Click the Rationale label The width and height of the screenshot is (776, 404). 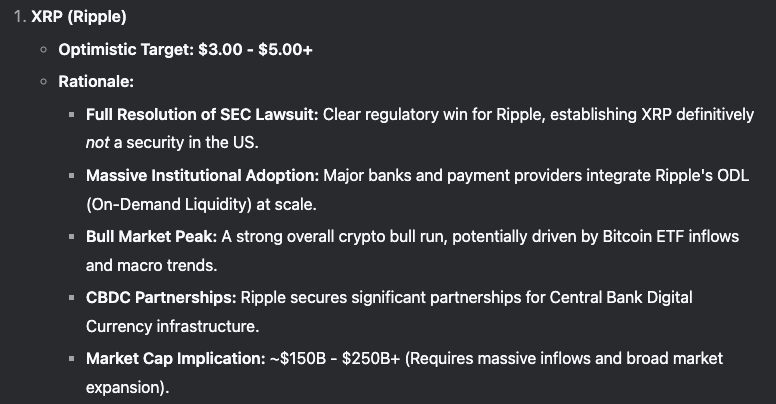(x=96, y=82)
